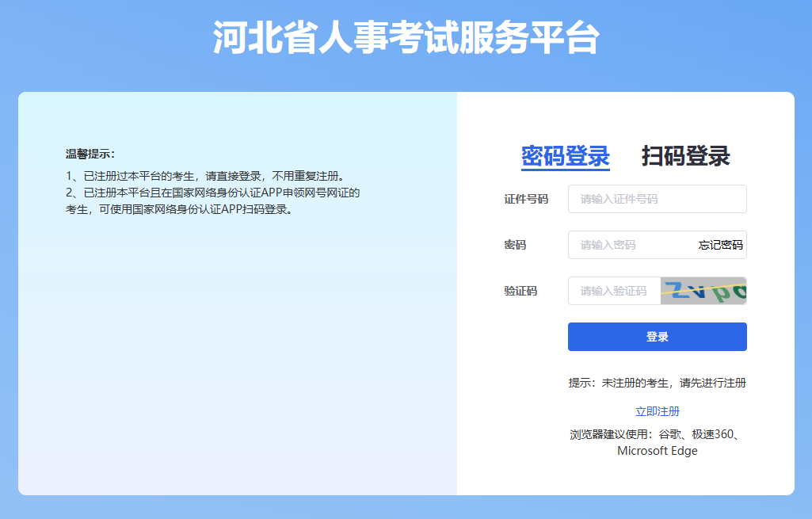Switch to the 密码登录 tab
Screen dimensions: 812x519
565,156
